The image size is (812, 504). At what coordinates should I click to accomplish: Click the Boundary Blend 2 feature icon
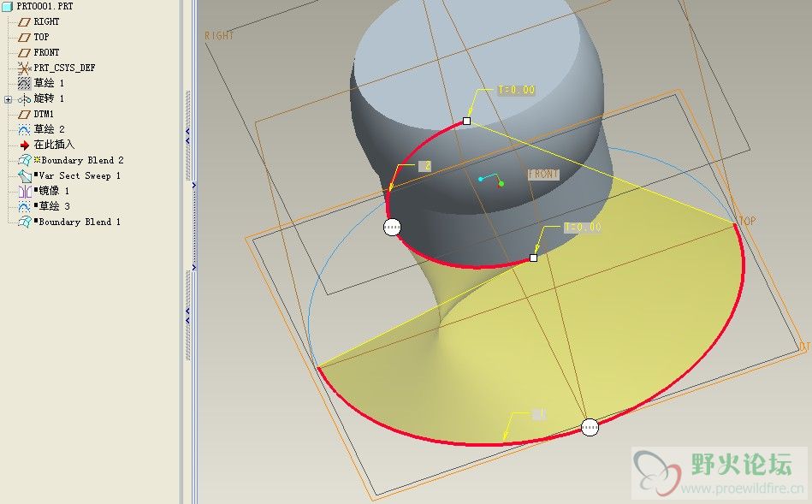pos(24,161)
